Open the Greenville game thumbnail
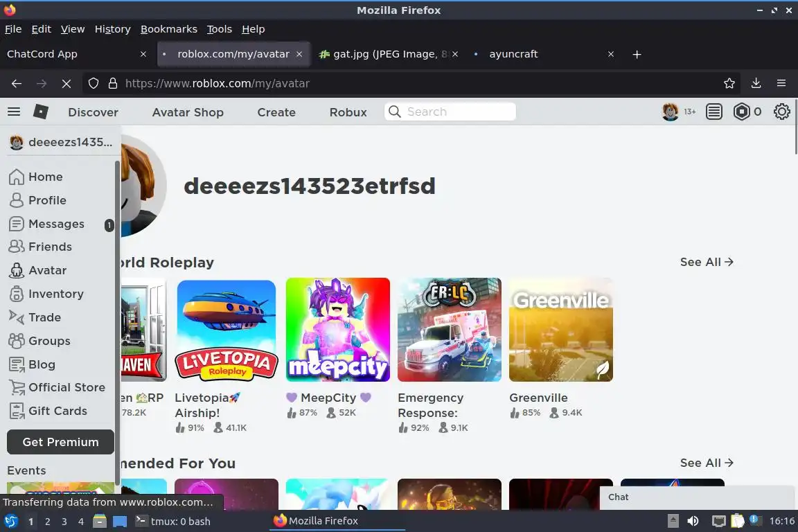 (x=561, y=330)
